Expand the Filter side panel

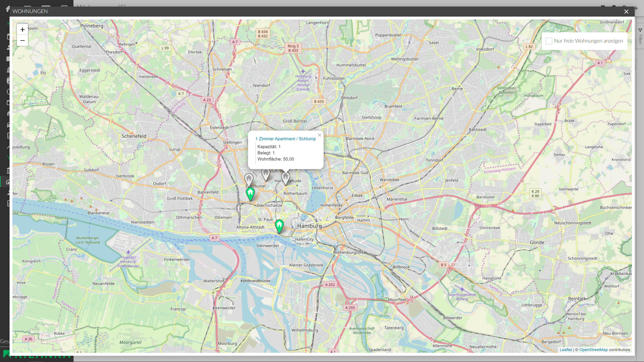coord(640,39)
